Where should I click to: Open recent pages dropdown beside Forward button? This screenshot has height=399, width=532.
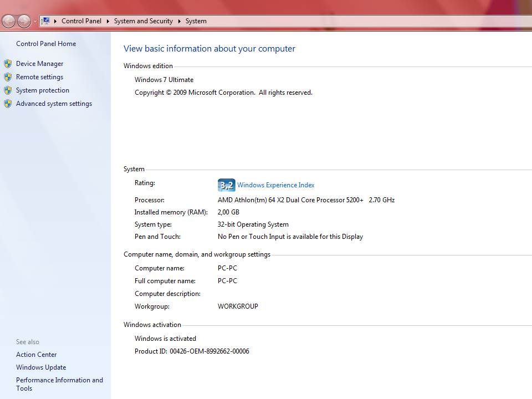tap(34, 22)
